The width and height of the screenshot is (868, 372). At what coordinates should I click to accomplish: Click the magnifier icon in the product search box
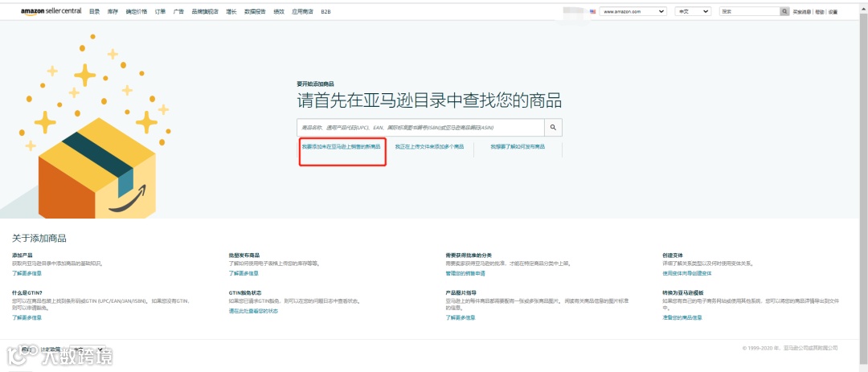coord(553,127)
